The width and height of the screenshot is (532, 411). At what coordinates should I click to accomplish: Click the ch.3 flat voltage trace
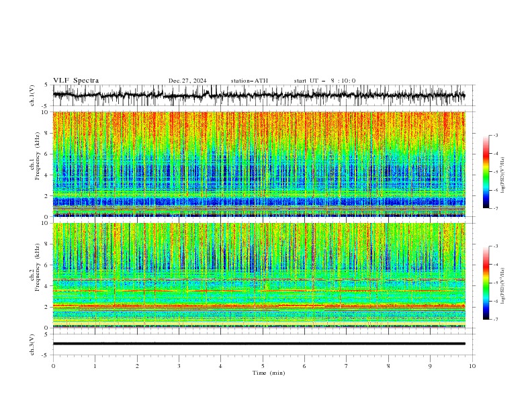(259, 344)
